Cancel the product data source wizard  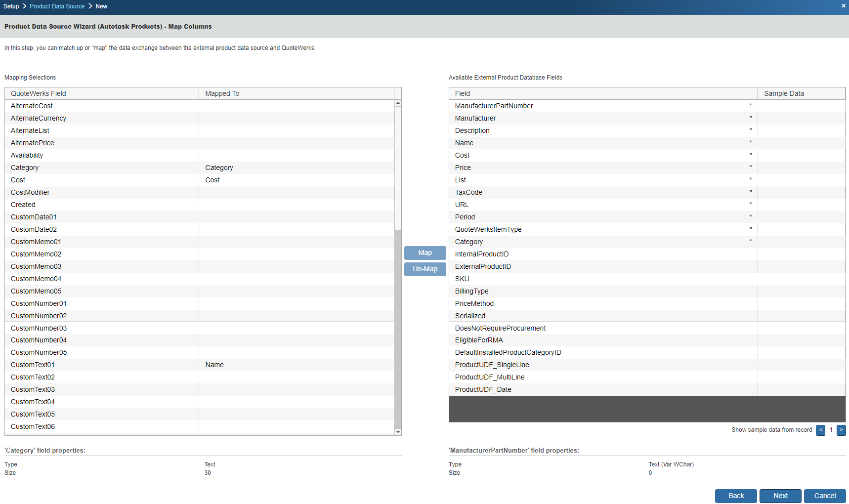[825, 496]
